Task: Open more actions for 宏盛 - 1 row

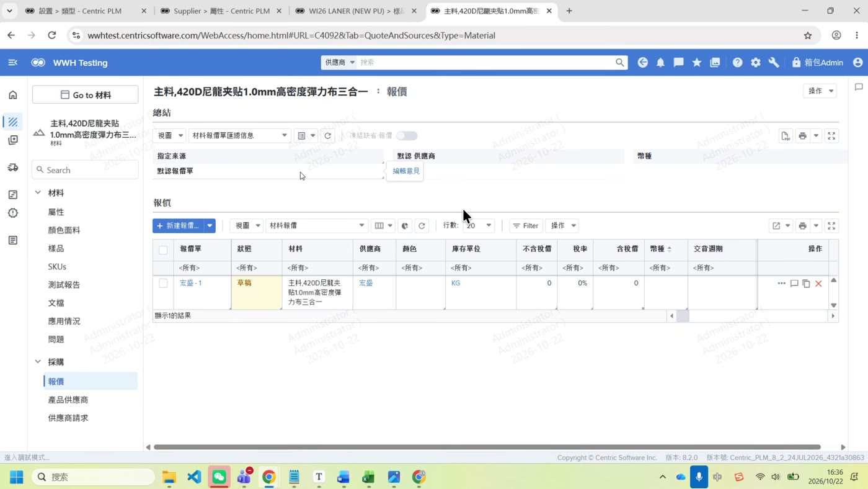Action: 781,284
